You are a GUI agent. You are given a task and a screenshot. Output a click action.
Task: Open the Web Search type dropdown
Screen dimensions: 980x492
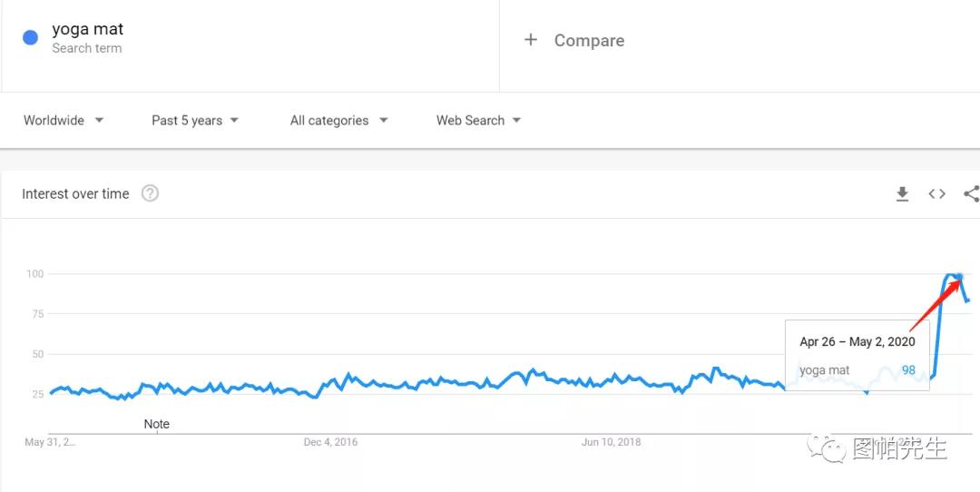tap(478, 121)
